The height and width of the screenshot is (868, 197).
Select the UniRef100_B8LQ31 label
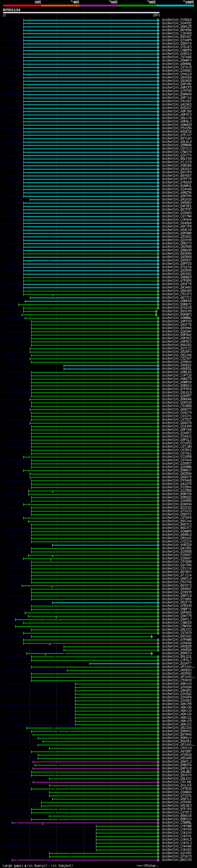click(x=177, y=656)
